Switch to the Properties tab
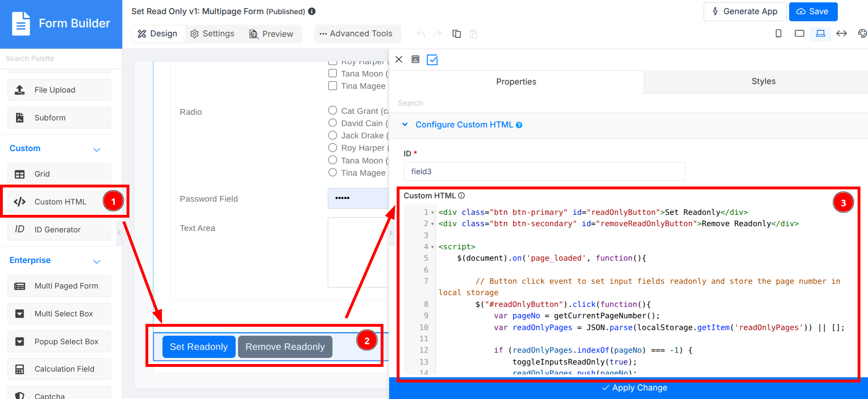868x399 pixels. click(x=516, y=82)
